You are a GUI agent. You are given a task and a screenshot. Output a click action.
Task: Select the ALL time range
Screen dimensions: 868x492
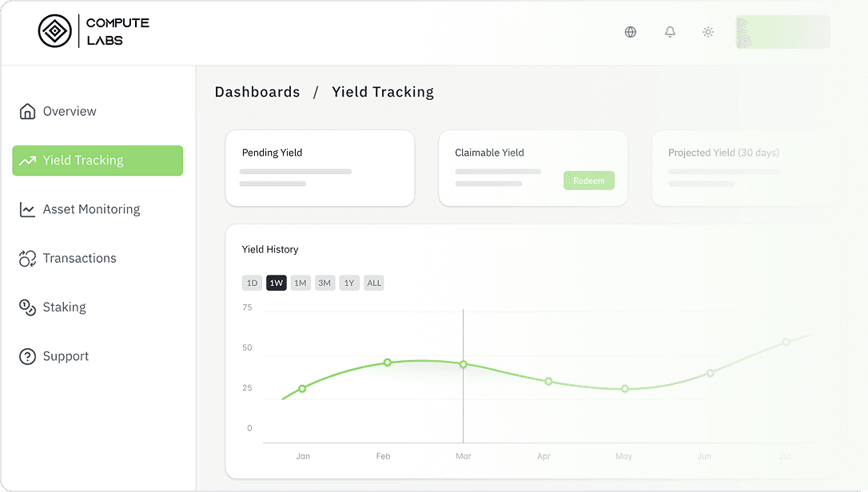pos(374,283)
